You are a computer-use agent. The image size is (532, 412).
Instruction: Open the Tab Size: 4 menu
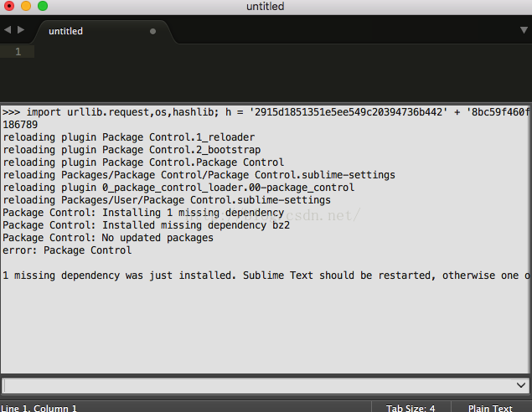411,408
